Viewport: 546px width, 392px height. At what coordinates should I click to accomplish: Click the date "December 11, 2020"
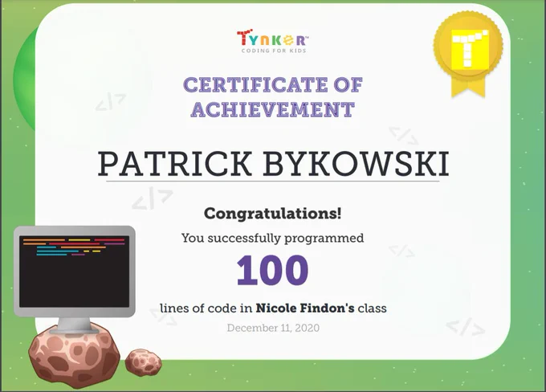tap(273, 328)
